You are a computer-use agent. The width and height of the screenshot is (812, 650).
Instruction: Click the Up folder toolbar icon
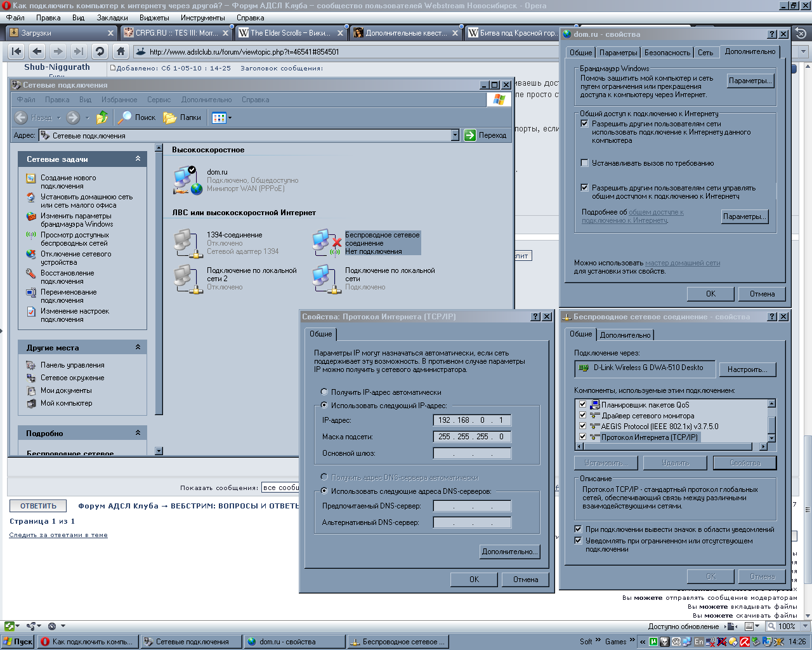pyautogui.click(x=101, y=117)
